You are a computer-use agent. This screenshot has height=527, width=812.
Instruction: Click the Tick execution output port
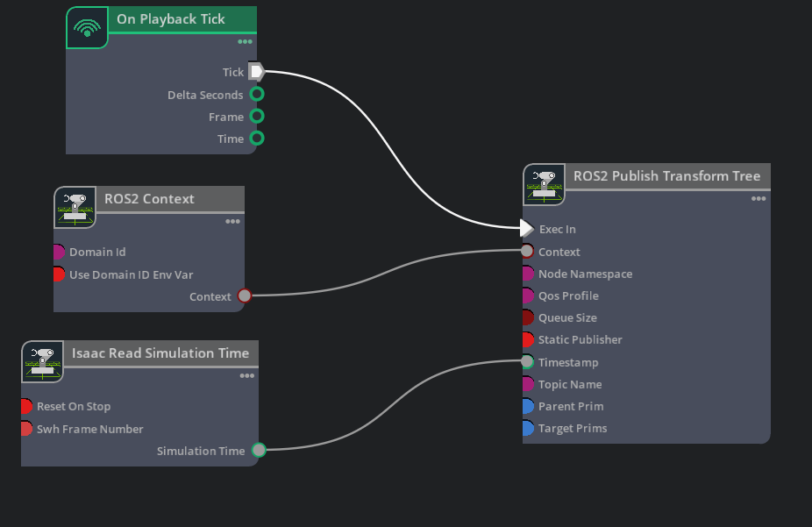[x=256, y=72]
